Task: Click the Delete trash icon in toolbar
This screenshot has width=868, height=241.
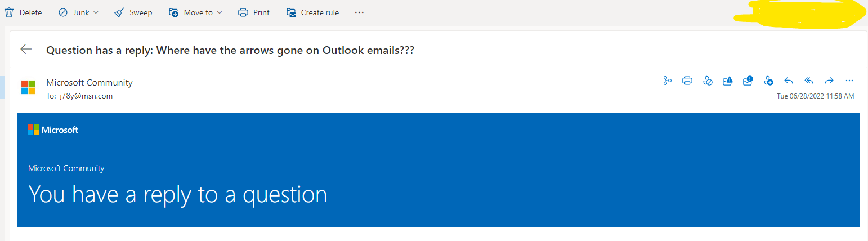Action: point(8,12)
